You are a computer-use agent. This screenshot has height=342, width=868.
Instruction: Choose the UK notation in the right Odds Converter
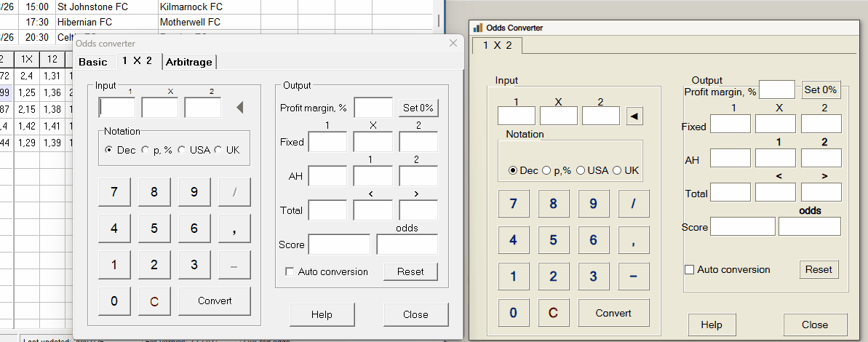626,170
